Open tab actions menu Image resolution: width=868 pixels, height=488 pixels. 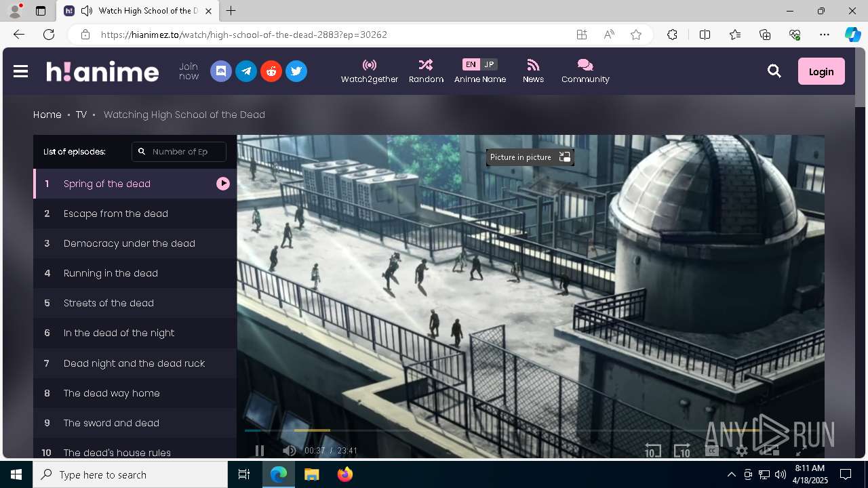click(41, 11)
